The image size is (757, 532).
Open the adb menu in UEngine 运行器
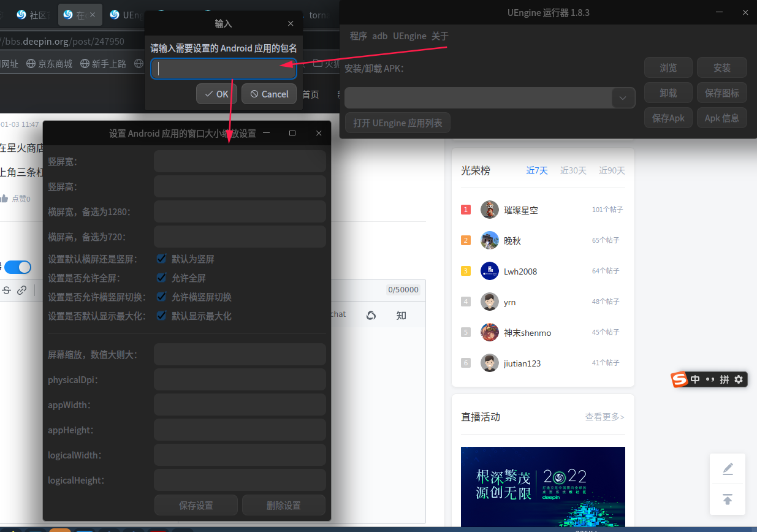pyautogui.click(x=380, y=36)
